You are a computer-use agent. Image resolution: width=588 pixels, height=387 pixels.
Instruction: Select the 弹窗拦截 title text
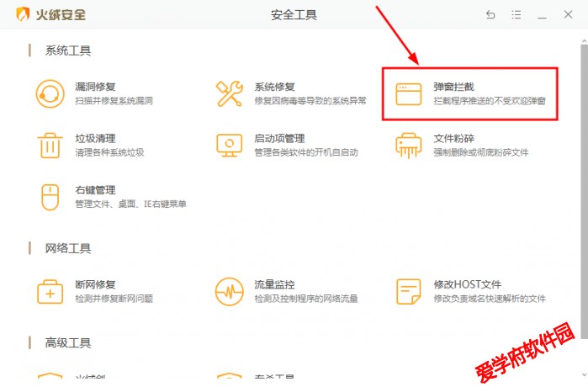(453, 87)
